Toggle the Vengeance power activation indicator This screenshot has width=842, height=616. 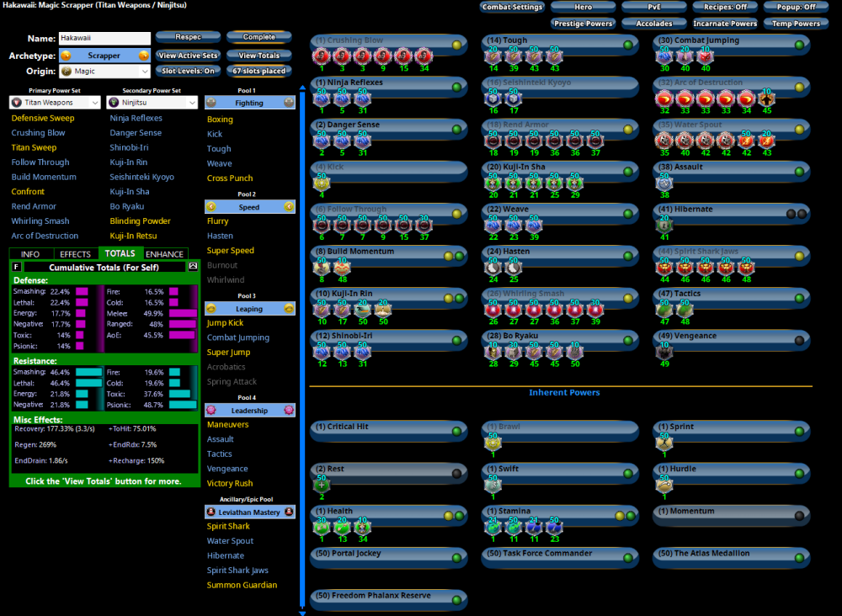pos(798,340)
